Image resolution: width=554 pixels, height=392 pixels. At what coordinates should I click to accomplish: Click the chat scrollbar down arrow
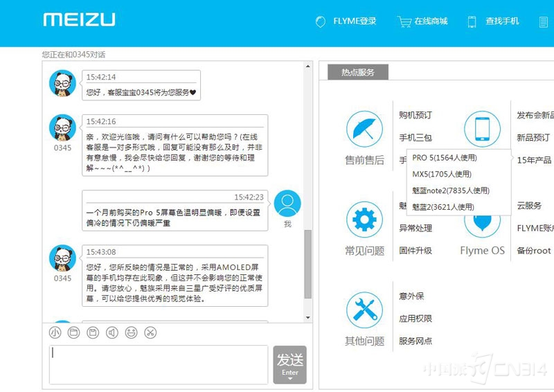(x=307, y=317)
